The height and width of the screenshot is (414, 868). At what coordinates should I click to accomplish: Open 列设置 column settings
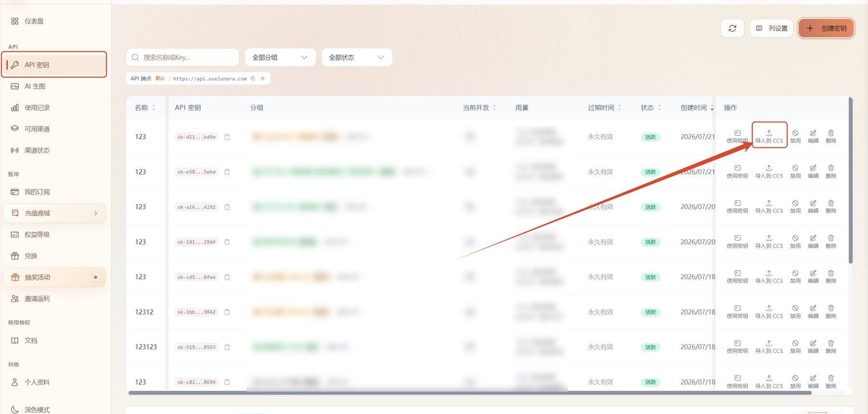[x=772, y=28]
